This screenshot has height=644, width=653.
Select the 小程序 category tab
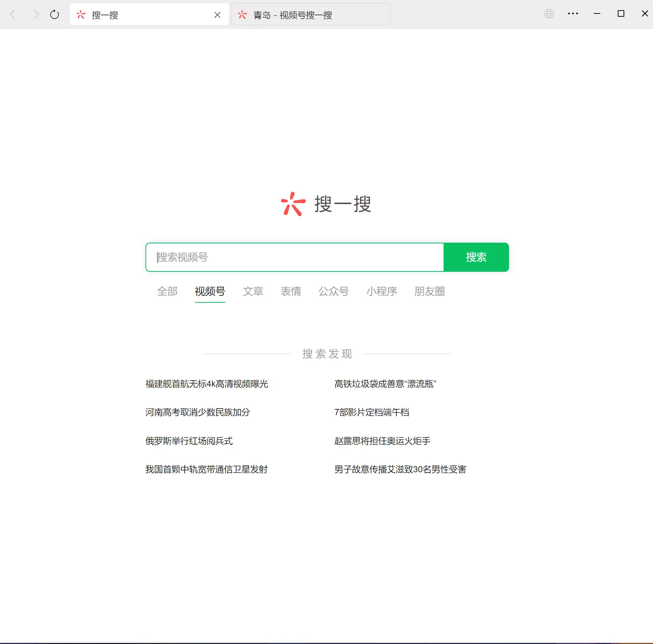pos(382,291)
